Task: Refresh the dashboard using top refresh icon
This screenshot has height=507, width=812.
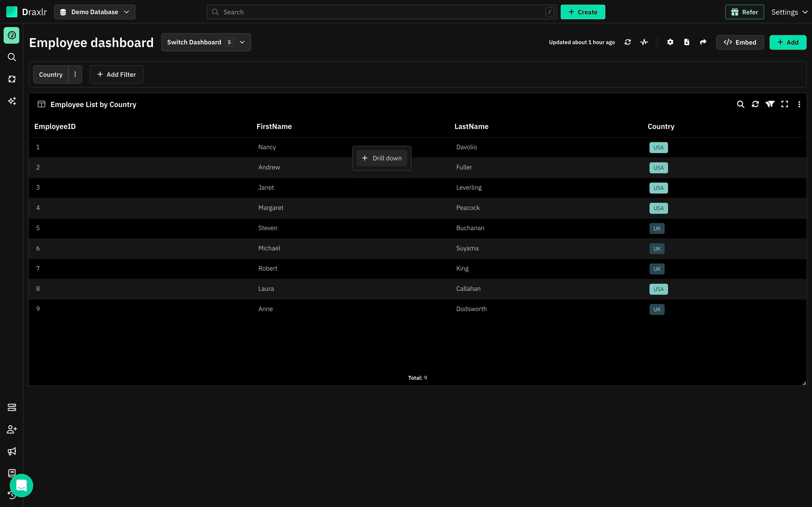Action: coord(628,42)
